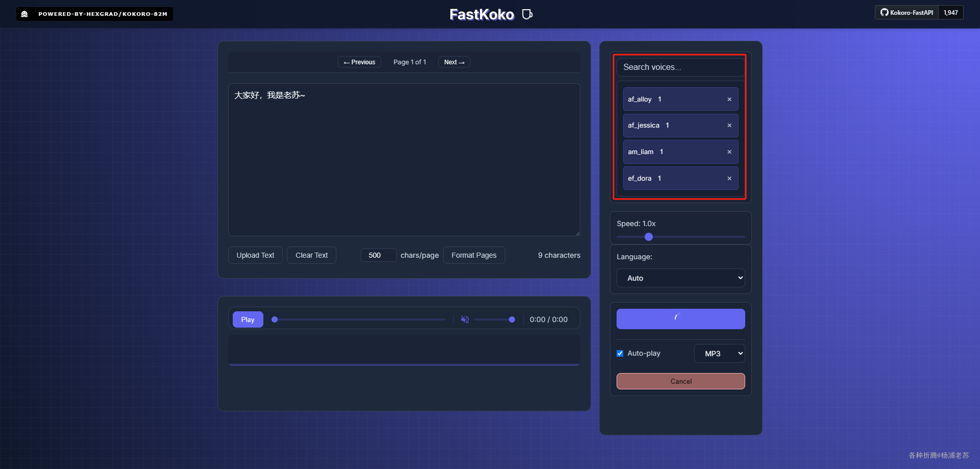Adjust the Speed slider handle
Image resolution: width=980 pixels, height=469 pixels.
click(649, 237)
